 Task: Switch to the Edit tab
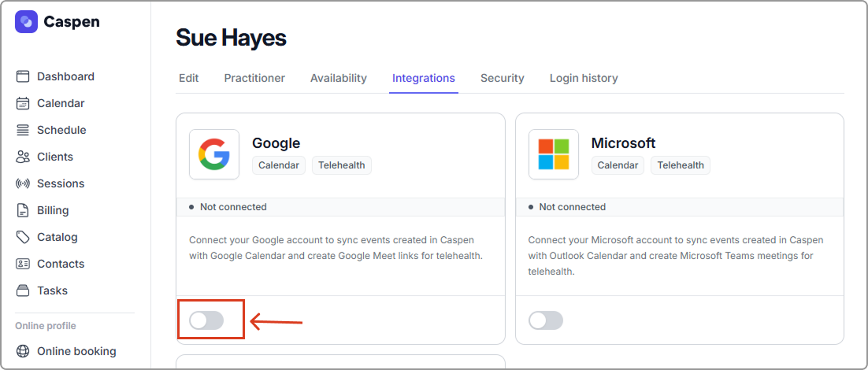pos(188,78)
